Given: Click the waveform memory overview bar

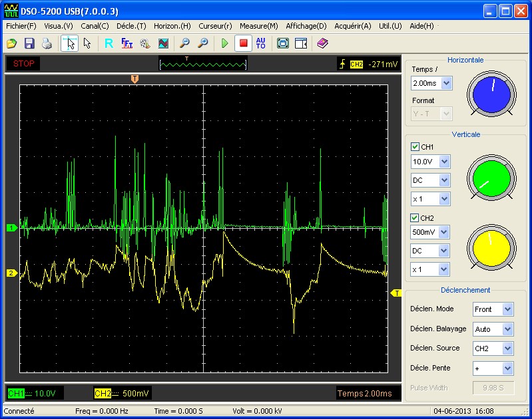Looking at the screenshot, I should point(203,63).
